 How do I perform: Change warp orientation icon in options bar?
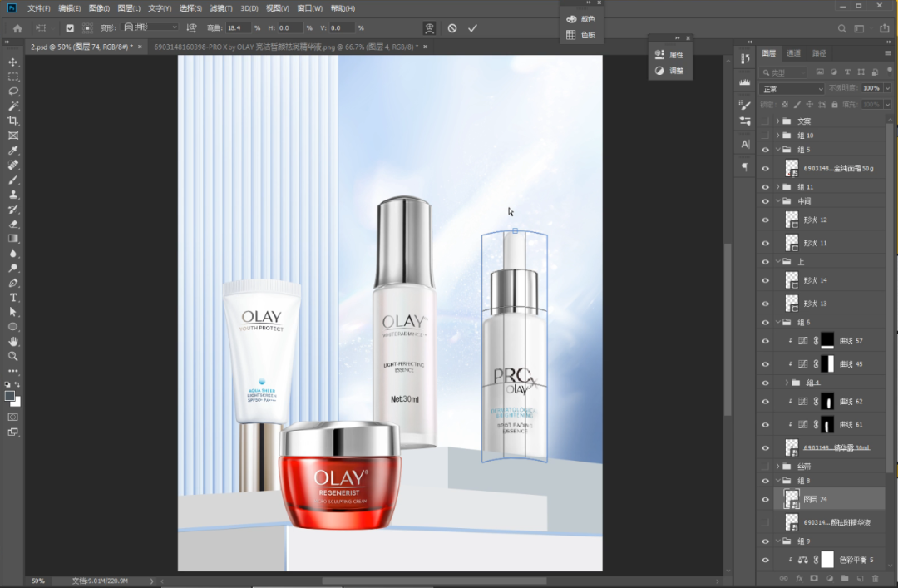(192, 27)
